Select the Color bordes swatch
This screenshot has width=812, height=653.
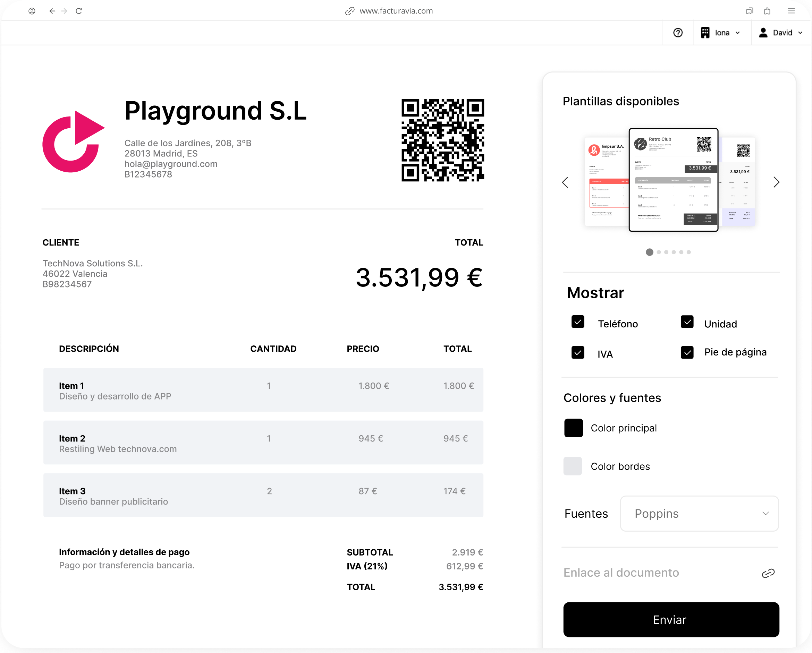(x=573, y=466)
